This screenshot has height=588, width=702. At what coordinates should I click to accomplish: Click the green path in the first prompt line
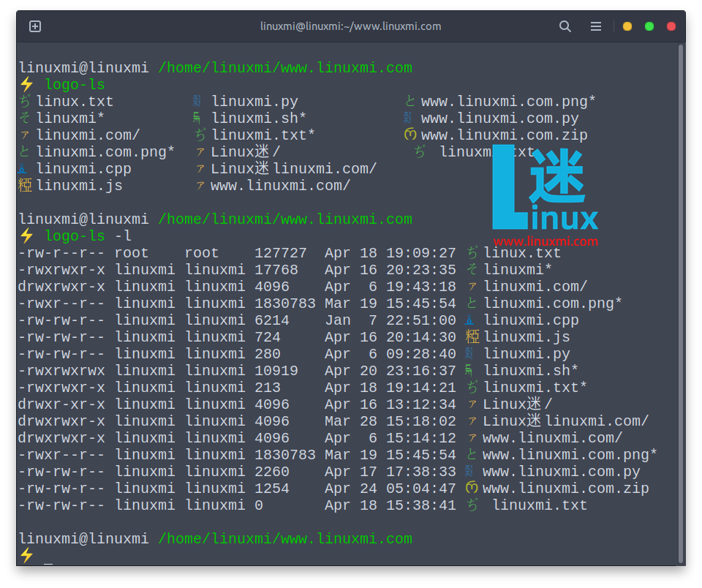click(284, 68)
